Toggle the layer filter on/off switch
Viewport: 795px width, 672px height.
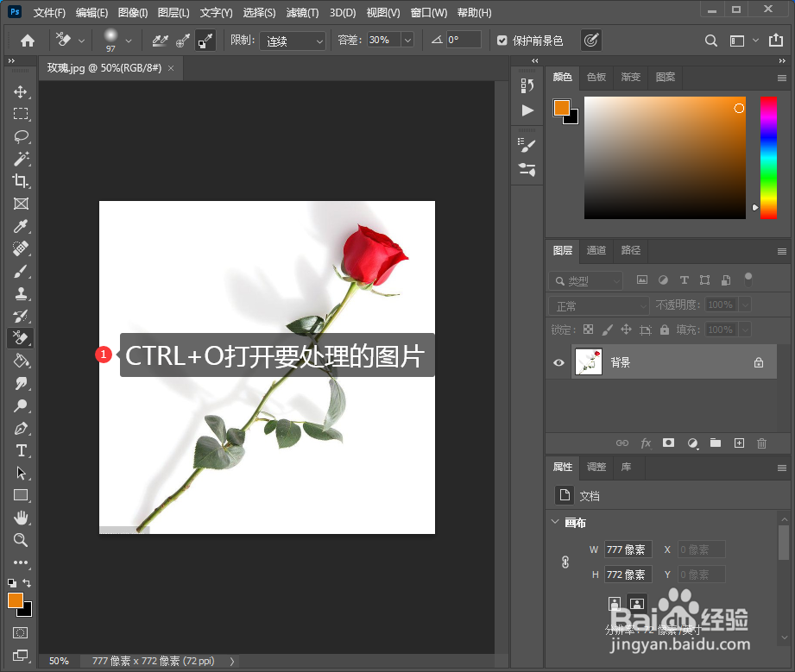tap(748, 279)
